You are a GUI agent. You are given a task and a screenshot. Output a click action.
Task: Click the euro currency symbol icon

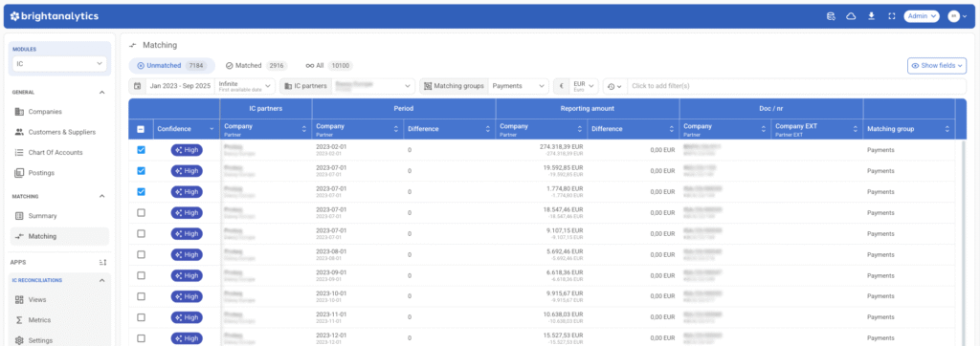tap(561, 86)
